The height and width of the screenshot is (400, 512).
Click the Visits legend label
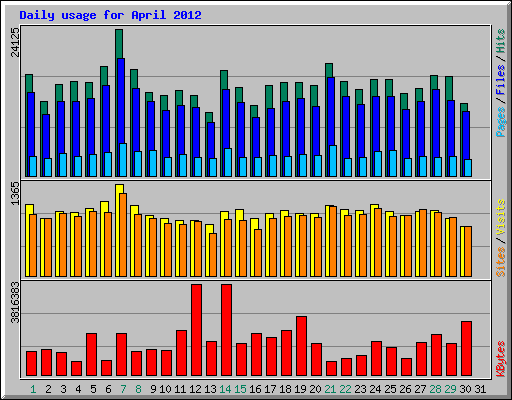[501, 217]
